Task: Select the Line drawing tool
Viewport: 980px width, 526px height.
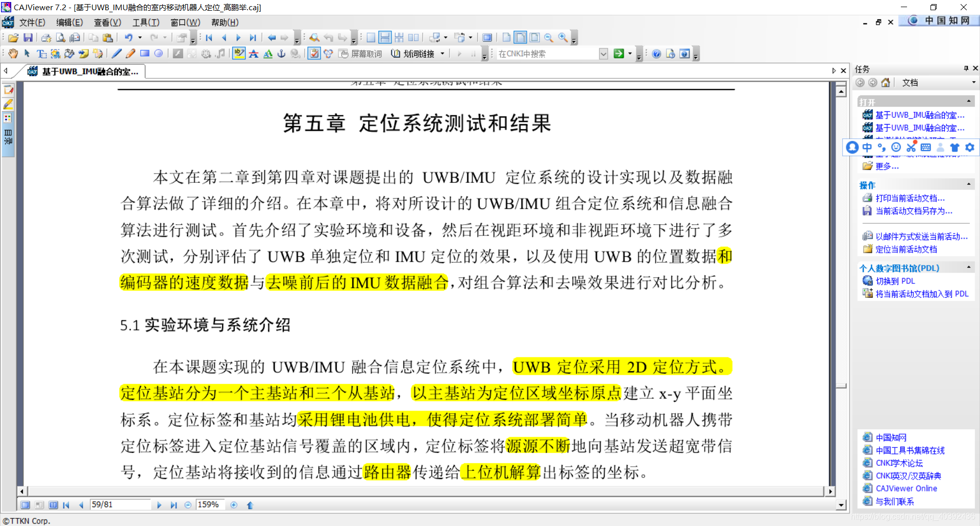Action: pos(116,54)
